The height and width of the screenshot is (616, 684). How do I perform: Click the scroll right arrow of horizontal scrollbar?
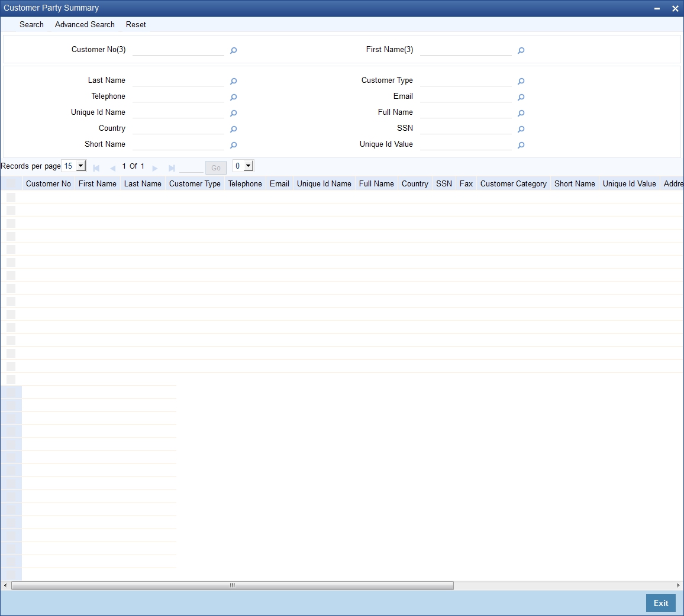coord(678,585)
